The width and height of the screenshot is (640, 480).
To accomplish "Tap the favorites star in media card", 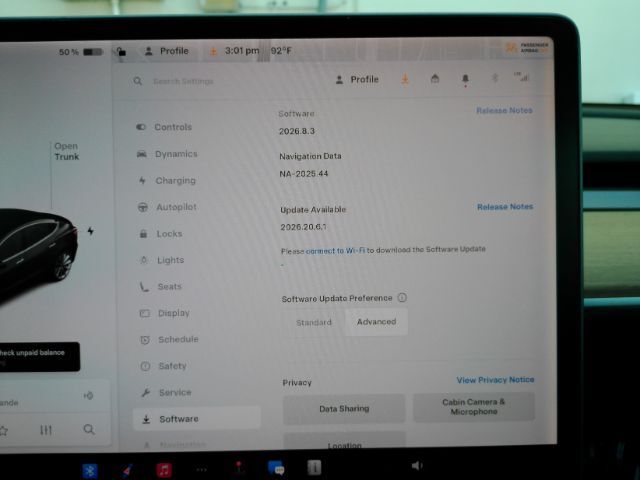I will click(x=3, y=431).
